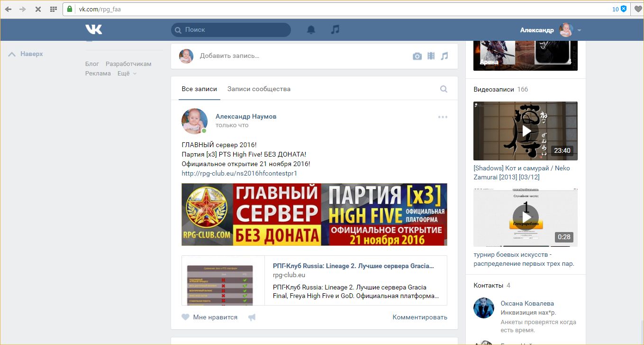
Task: Open notifications bell icon
Action: coord(311,30)
